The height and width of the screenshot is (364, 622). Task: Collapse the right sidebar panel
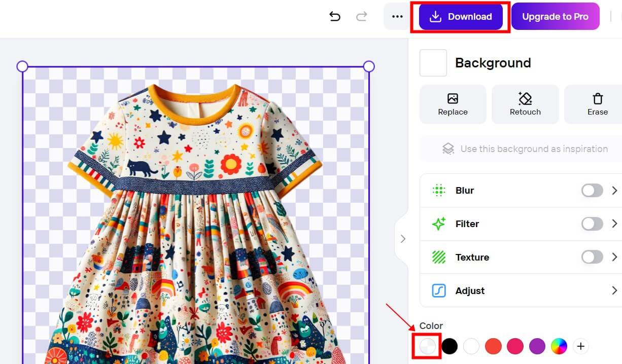click(x=403, y=238)
